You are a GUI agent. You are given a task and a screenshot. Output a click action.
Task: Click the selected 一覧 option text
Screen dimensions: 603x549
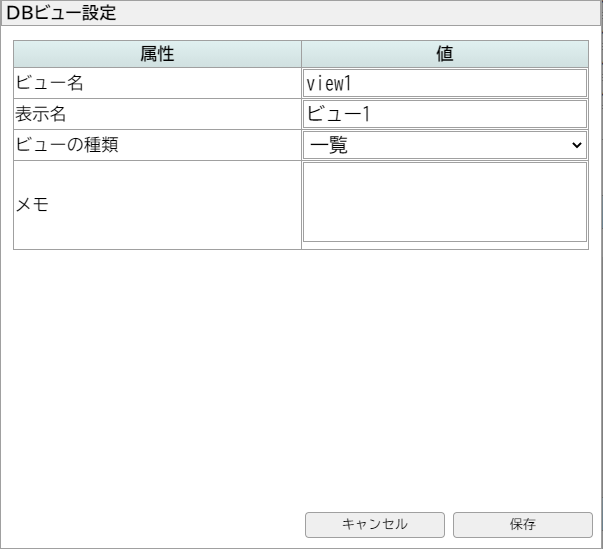click(328, 145)
